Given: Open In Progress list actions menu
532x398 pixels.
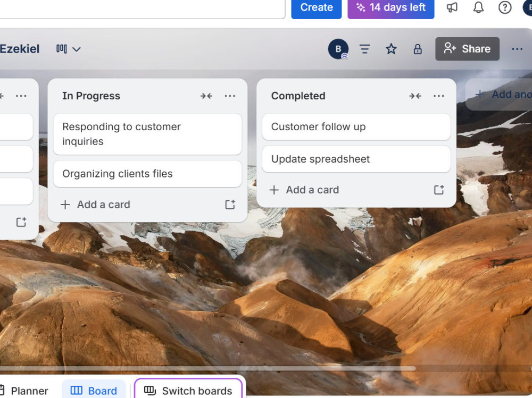Looking at the screenshot, I should tap(230, 96).
